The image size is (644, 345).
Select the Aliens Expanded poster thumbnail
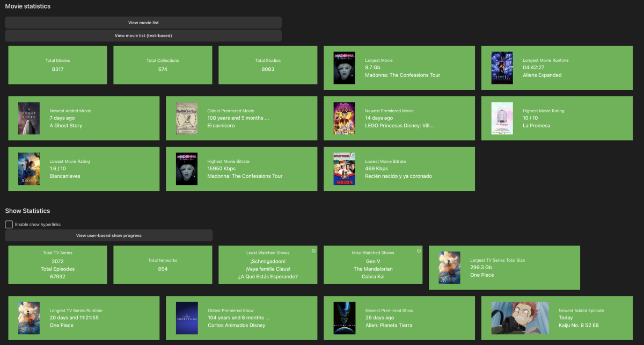pyautogui.click(x=502, y=68)
